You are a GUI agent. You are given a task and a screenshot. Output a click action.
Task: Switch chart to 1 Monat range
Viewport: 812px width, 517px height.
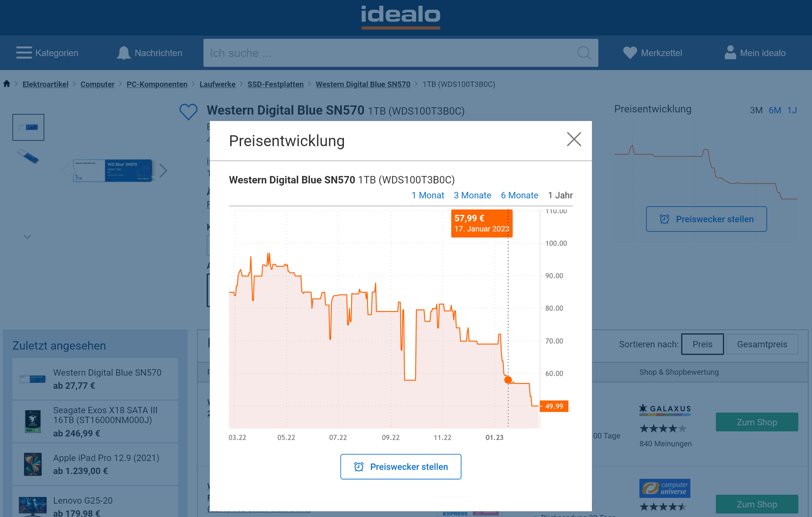pos(428,195)
